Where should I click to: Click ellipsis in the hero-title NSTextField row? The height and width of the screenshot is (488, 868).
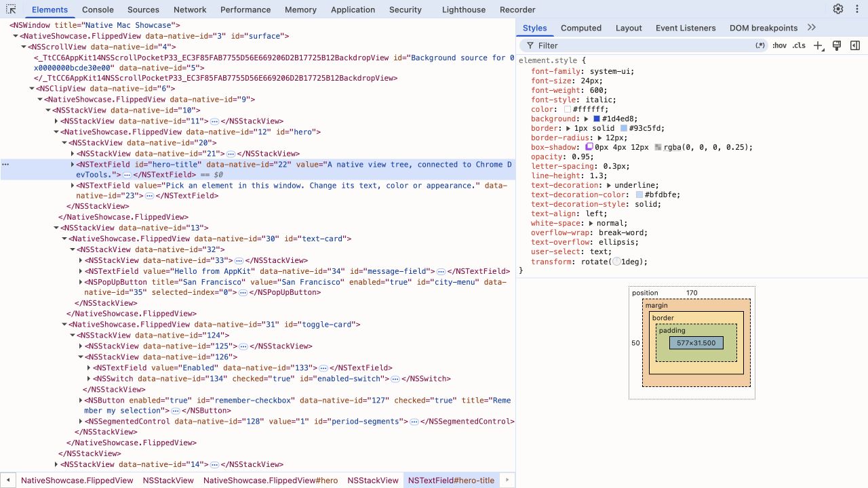pyautogui.click(x=127, y=175)
